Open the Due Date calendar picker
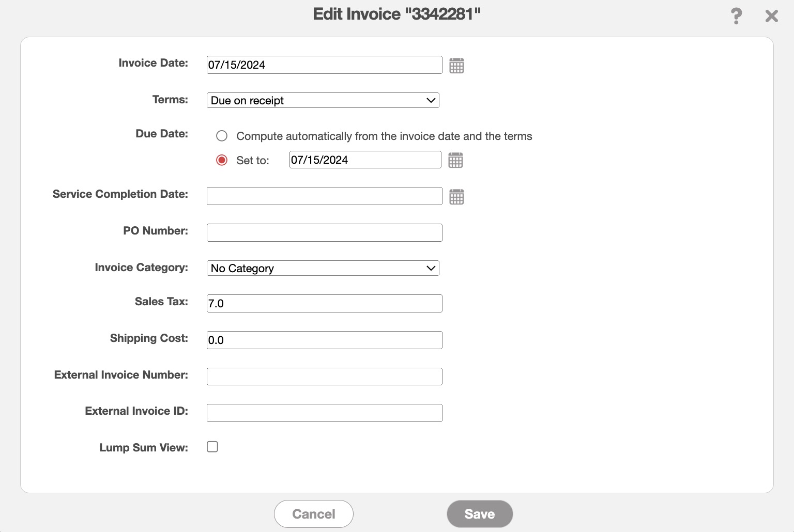794x532 pixels. pos(455,160)
